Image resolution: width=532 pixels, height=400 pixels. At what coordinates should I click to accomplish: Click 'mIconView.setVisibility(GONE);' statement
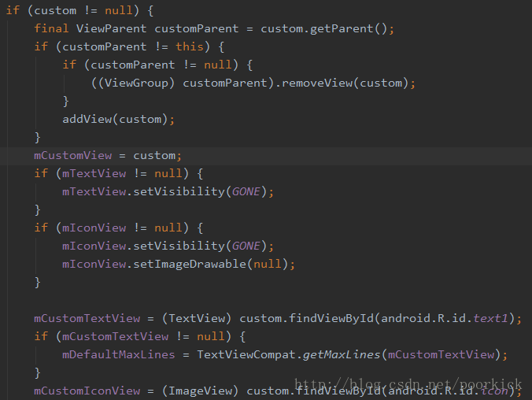click(168, 246)
